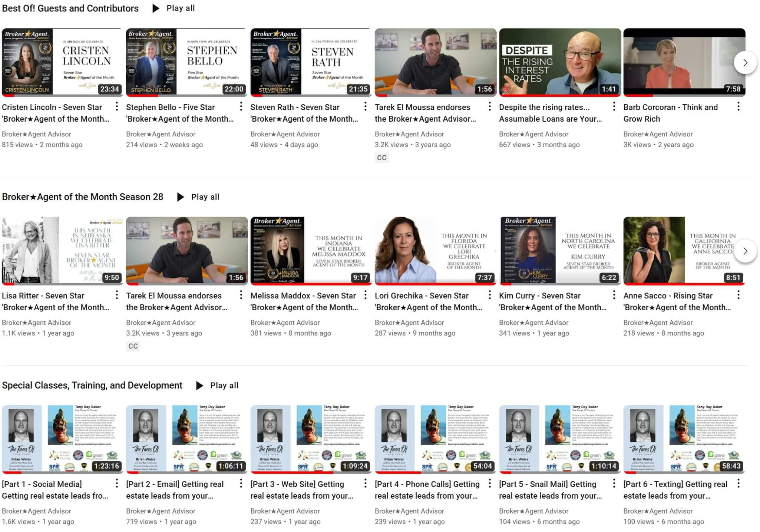Open options for Part 5 Snail Mail video
Viewport: 760px width, 532px height.
pyautogui.click(x=614, y=483)
